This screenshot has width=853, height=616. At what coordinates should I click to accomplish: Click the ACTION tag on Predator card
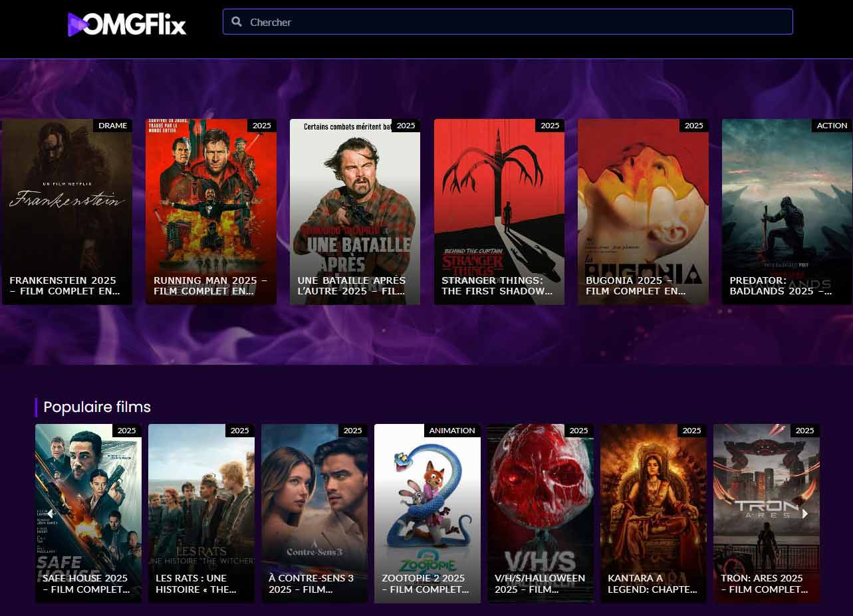point(832,126)
